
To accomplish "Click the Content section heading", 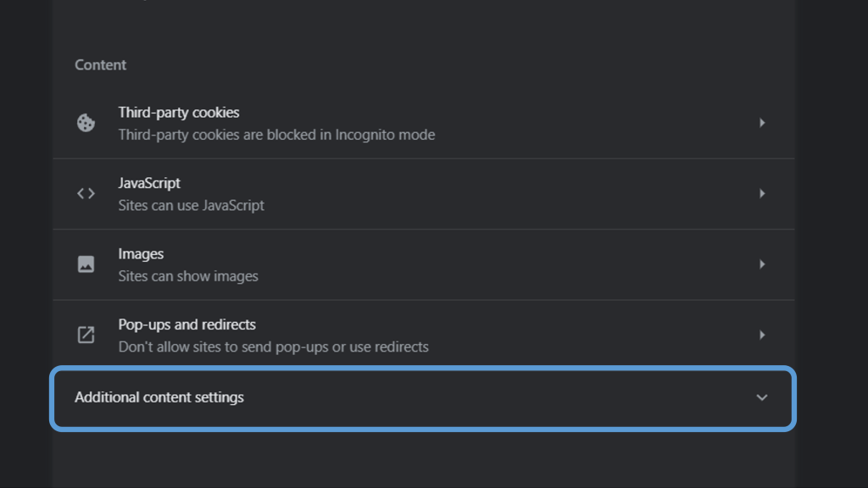I will (100, 65).
